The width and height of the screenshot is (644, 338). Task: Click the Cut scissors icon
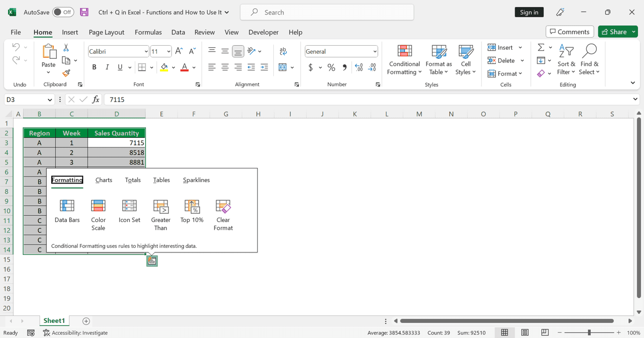[66, 48]
